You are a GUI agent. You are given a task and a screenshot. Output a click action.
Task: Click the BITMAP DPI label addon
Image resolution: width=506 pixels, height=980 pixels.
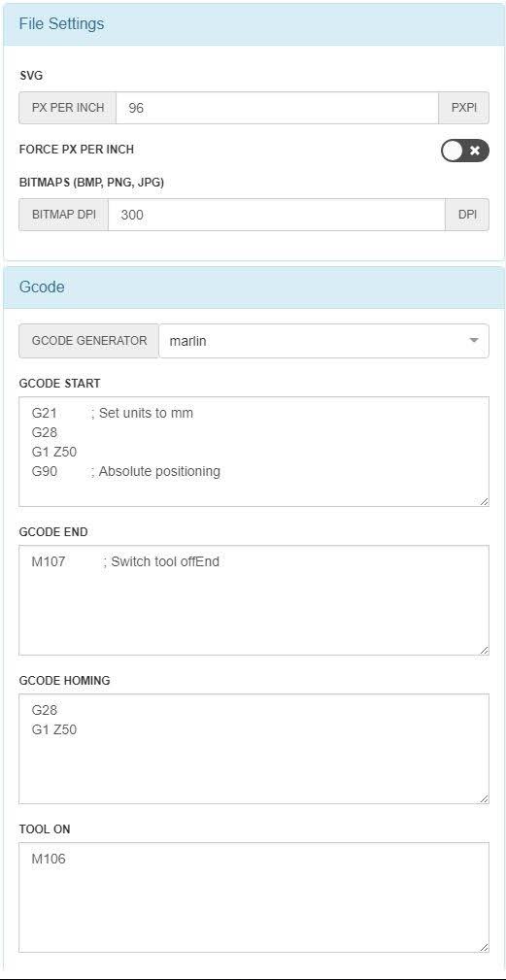64,215
